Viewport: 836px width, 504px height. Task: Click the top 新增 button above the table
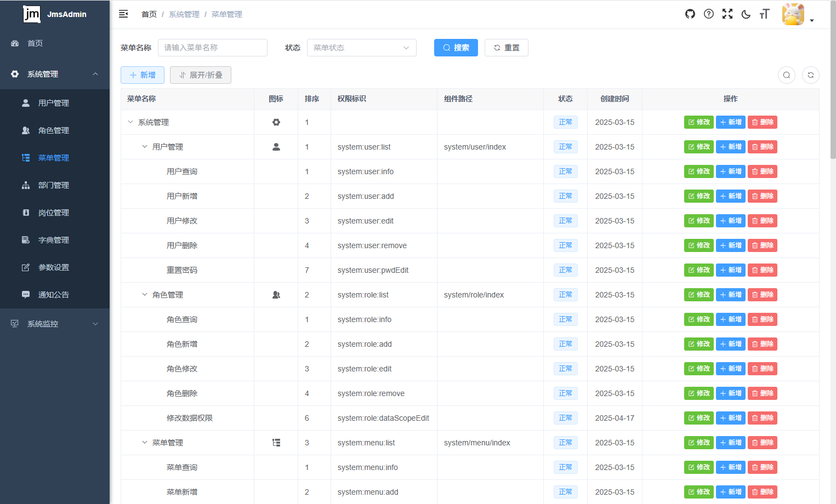coord(143,75)
